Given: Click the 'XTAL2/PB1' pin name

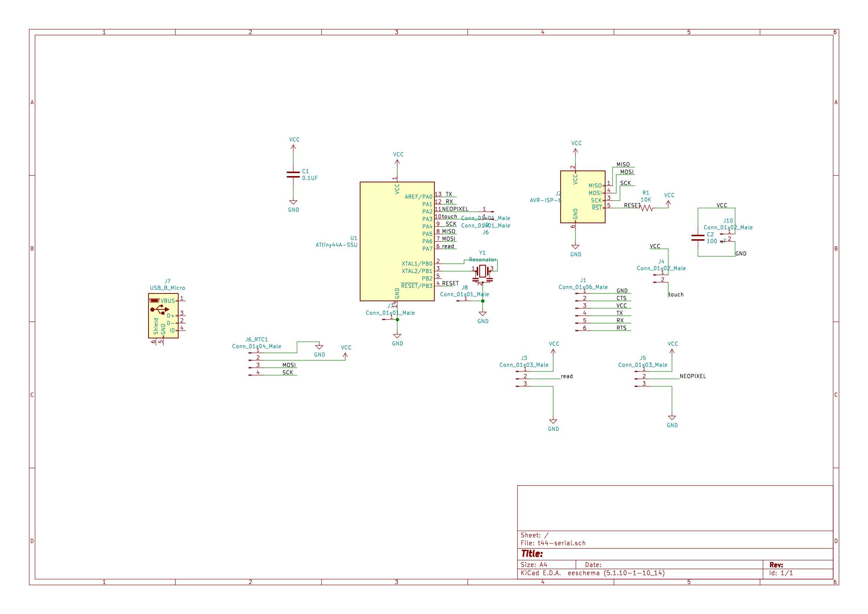Looking at the screenshot, I should point(417,271).
